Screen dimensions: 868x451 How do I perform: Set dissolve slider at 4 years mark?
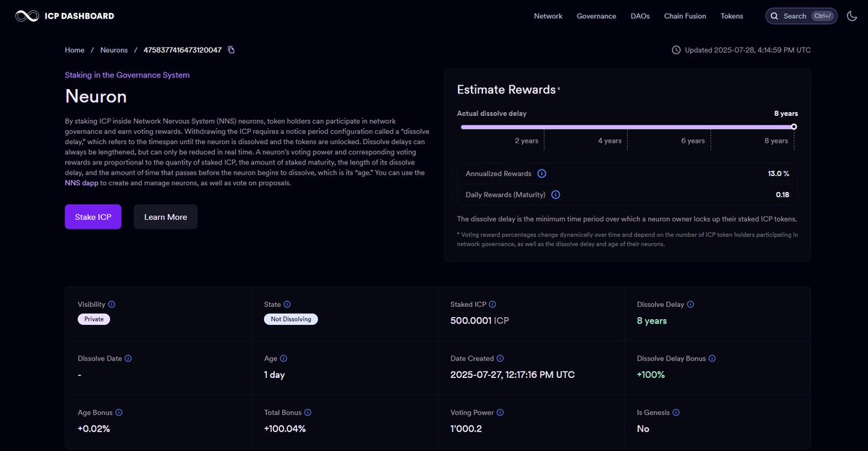pos(627,127)
